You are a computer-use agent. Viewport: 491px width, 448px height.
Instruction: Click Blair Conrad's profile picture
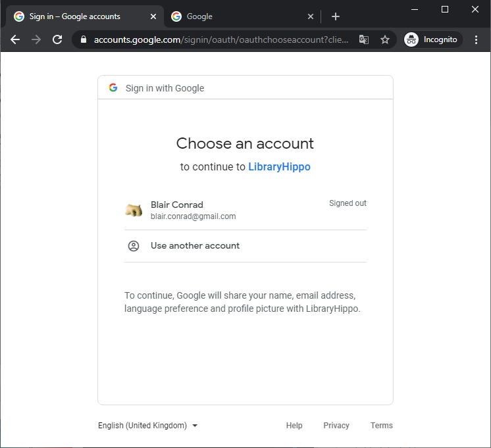134,210
